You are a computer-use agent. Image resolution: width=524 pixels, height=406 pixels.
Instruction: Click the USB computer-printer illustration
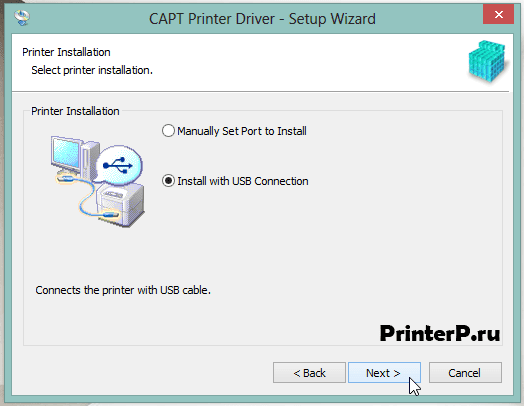click(x=98, y=181)
